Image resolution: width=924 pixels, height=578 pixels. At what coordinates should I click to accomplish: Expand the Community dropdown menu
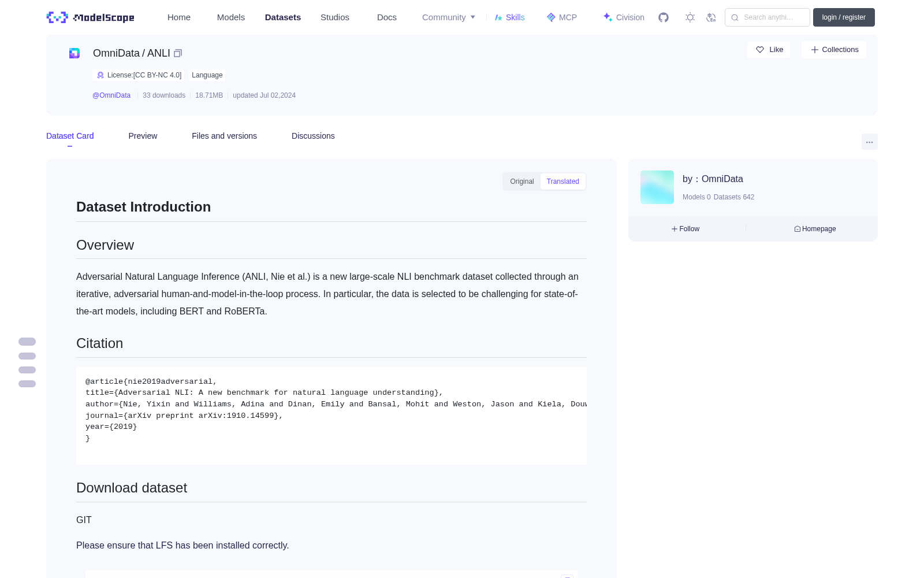click(x=449, y=17)
